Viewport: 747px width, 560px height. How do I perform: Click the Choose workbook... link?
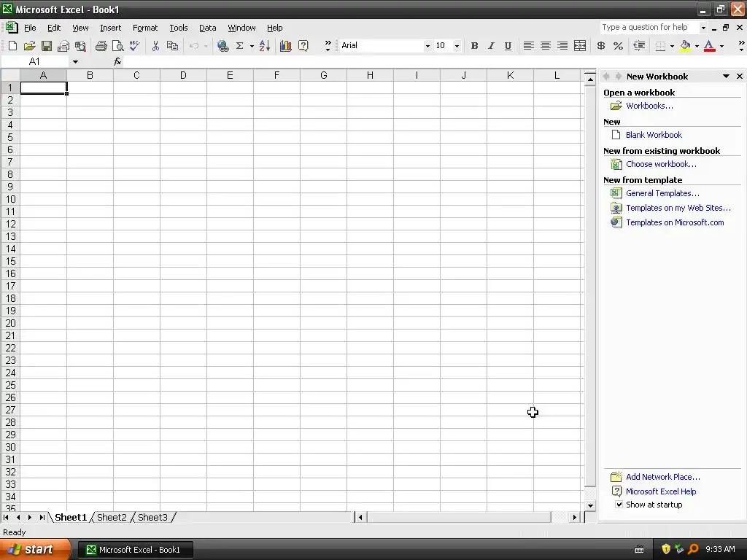click(661, 164)
